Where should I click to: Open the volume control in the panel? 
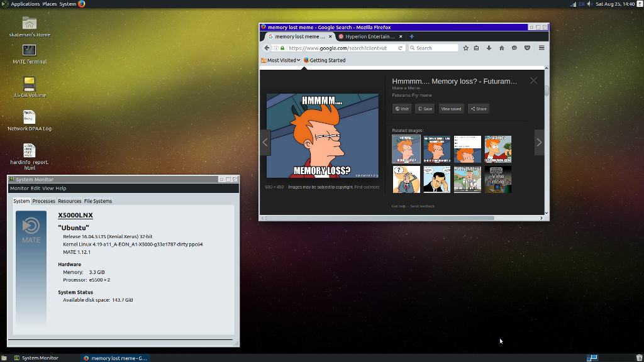click(590, 4)
